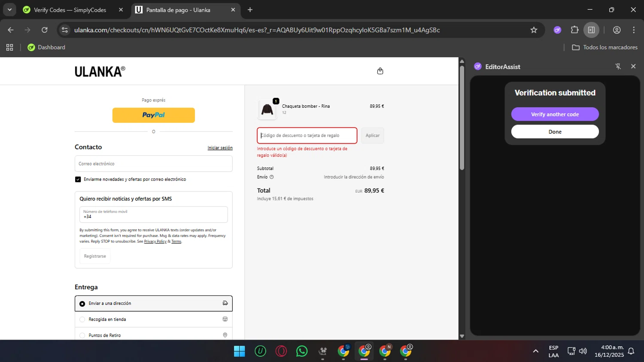Viewport: 644px width, 362px height.
Task: Click the discount code error message
Action: pyautogui.click(x=302, y=152)
